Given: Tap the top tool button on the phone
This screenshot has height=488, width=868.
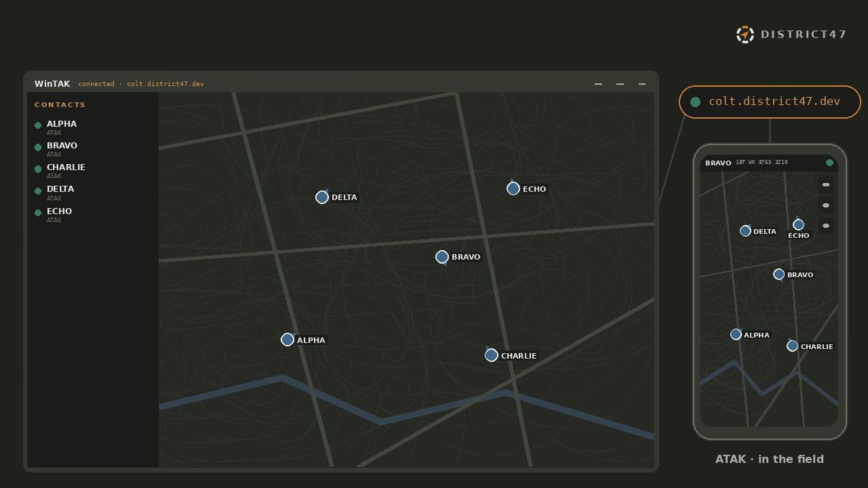Looking at the screenshot, I should pyautogui.click(x=826, y=185).
